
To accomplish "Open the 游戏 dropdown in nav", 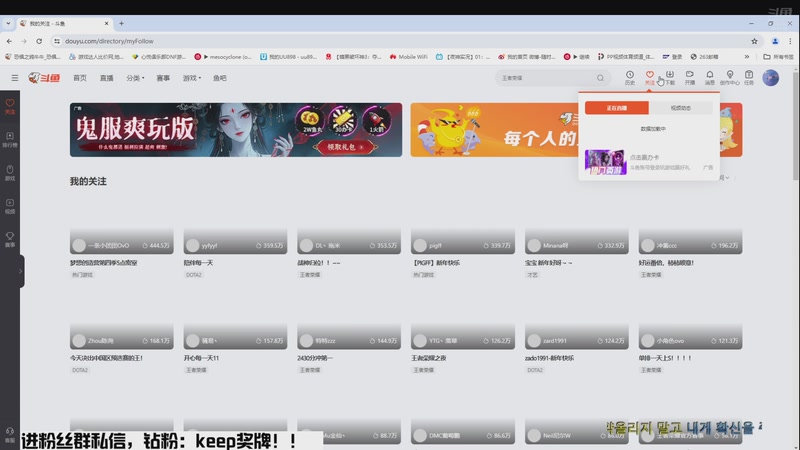I will point(192,78).
